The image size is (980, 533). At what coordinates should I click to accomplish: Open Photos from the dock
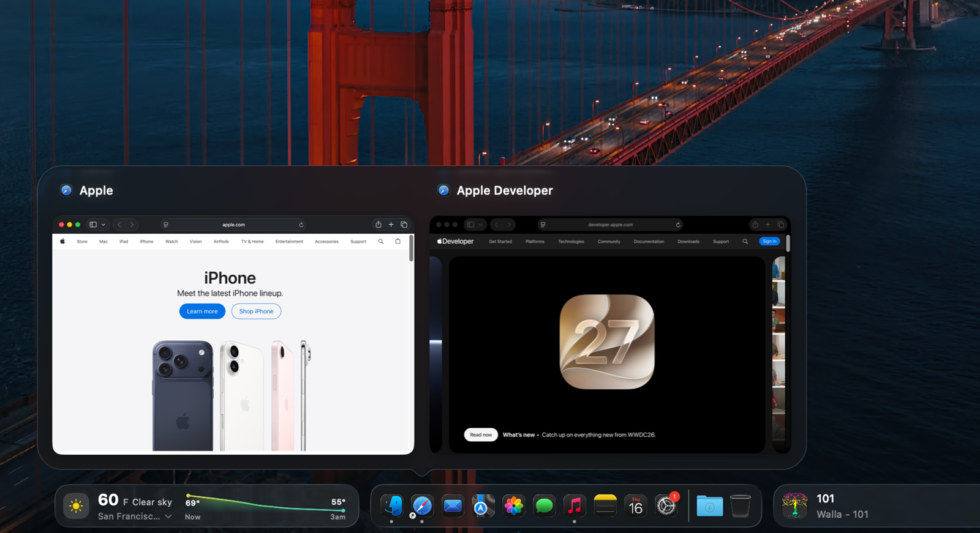pos(513,506)
